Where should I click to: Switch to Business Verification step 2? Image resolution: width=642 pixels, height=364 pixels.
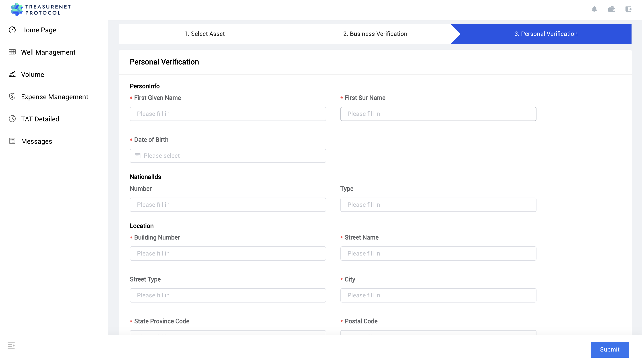pos(375,34)
